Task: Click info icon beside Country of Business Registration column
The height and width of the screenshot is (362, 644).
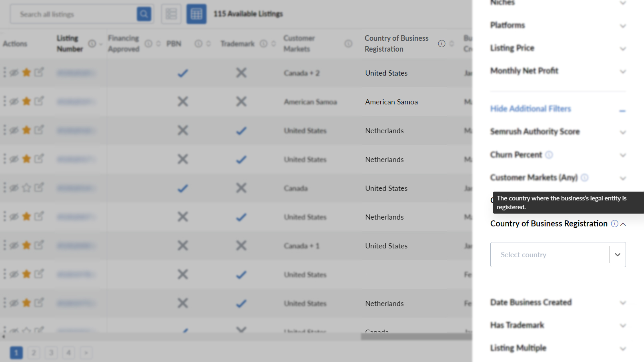Action: point(441,44)
